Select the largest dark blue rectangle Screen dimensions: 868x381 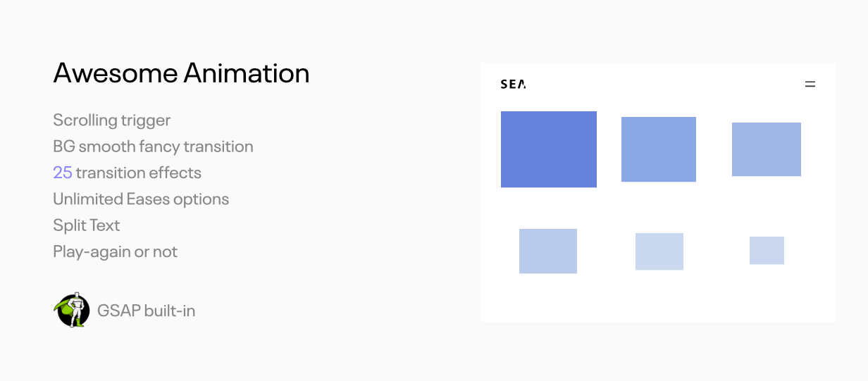coord(549,149)
